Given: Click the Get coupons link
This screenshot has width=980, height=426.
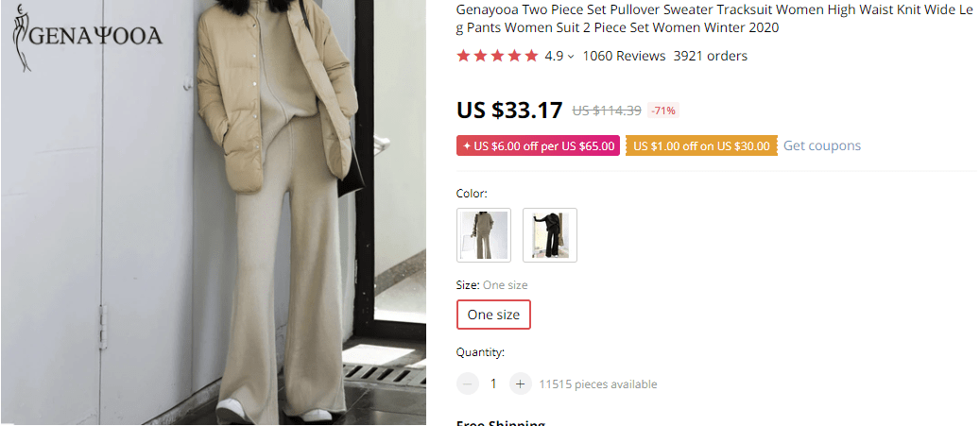Looking at the screenshot, I should [822, 145].
